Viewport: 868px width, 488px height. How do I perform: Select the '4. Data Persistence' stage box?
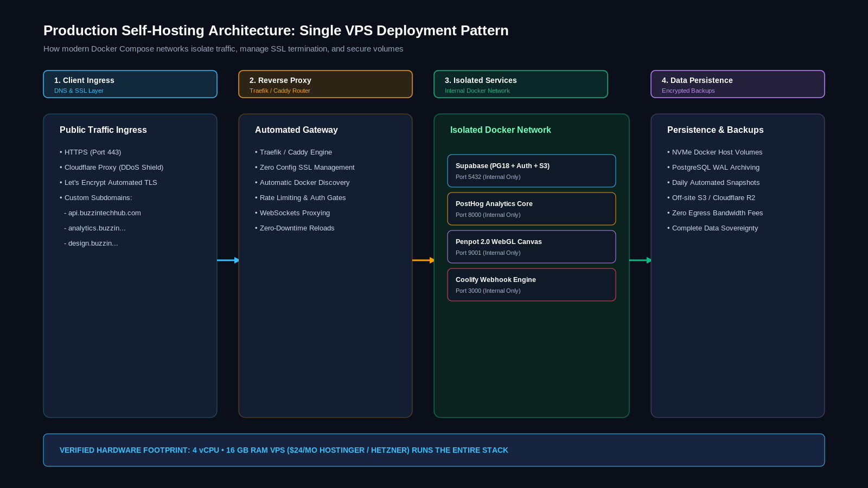click(x=738, y=84)
